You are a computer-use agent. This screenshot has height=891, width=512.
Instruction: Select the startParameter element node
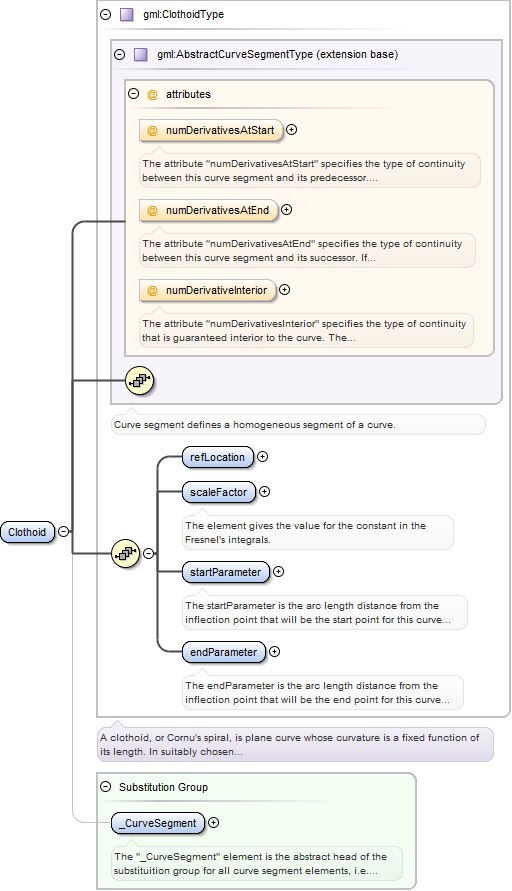tap(225, 572)
